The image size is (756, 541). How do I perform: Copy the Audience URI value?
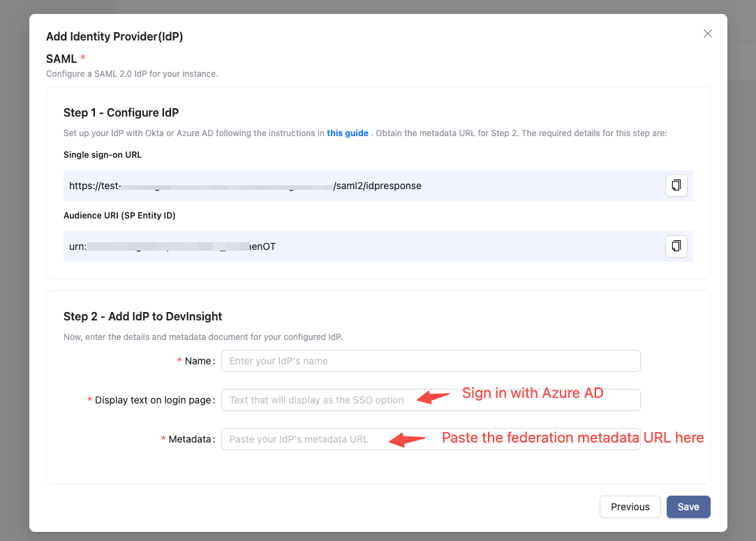point(676,246)
